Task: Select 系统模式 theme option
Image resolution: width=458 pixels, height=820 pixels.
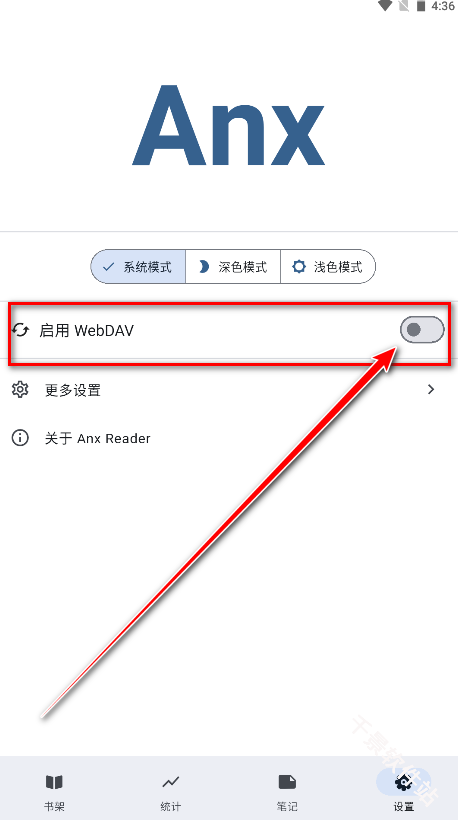Action: [x=138, y=267]
